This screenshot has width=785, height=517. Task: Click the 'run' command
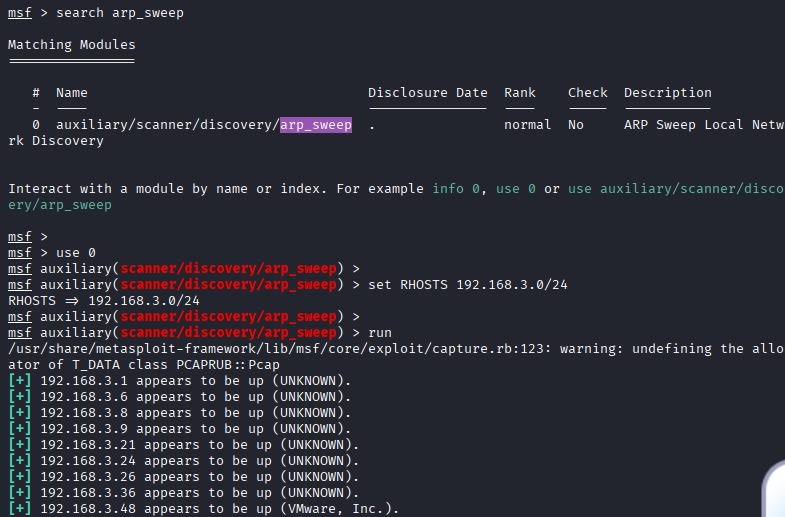pos(380,333)
